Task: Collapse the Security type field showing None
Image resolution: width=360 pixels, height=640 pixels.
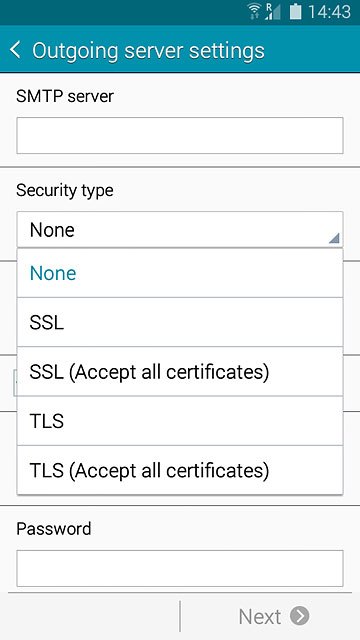Action: pyautogui.click(x=180, y=229)
